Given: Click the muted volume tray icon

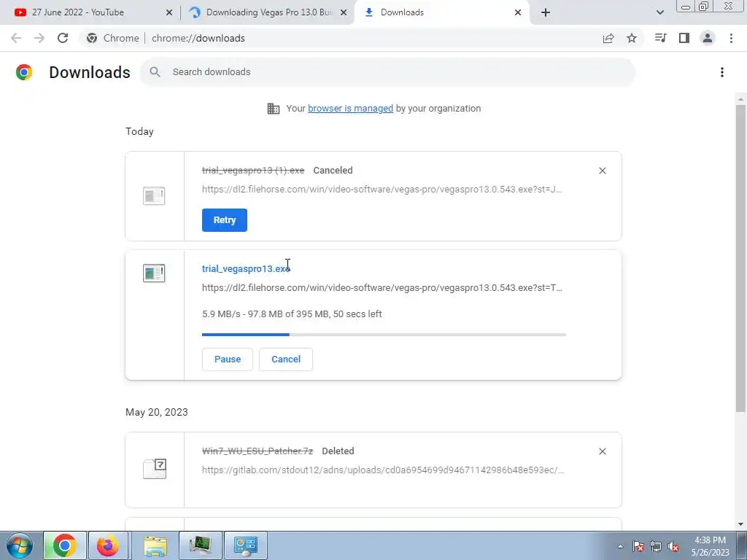Looking at the screenshot, I should pos(673,546).
